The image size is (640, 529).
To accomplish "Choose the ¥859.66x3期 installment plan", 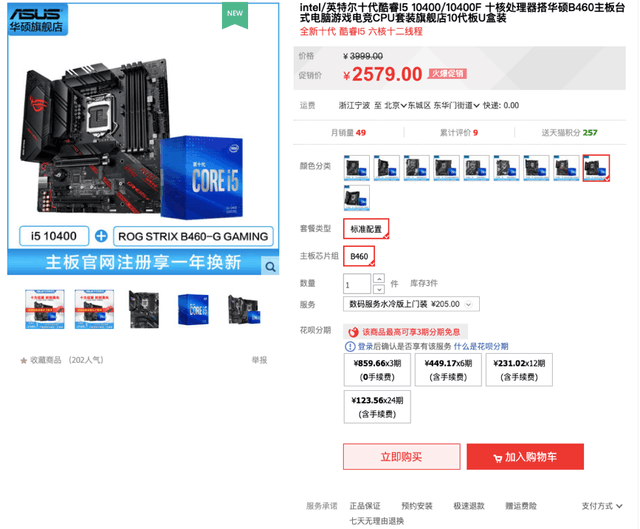I will click(377, 370).
